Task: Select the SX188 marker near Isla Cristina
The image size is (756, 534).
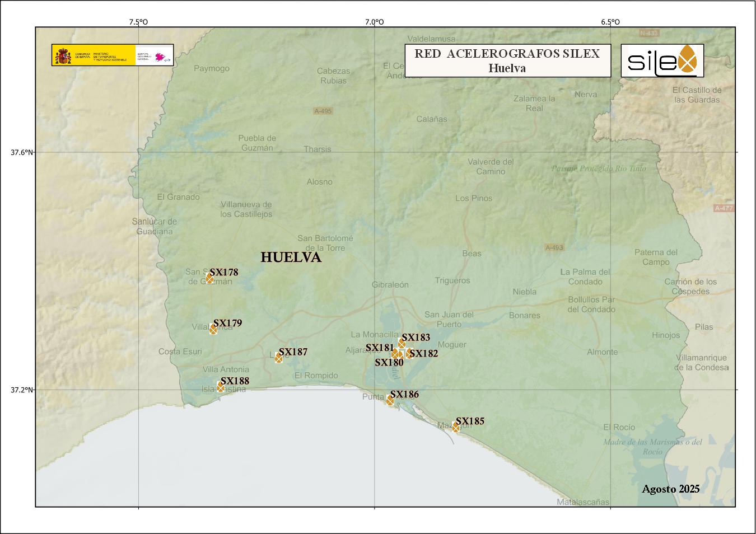Action: [221, 387]
